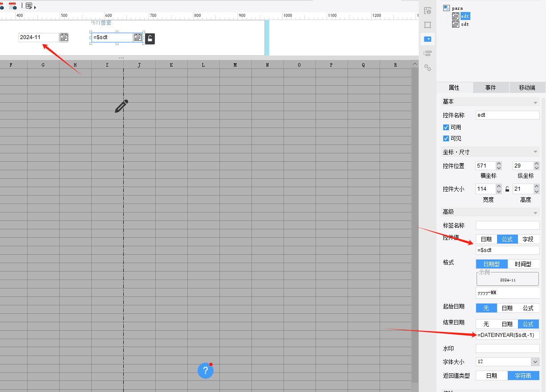
Task: Set 控件值 type to 日期
Action: tap(486, 239)
